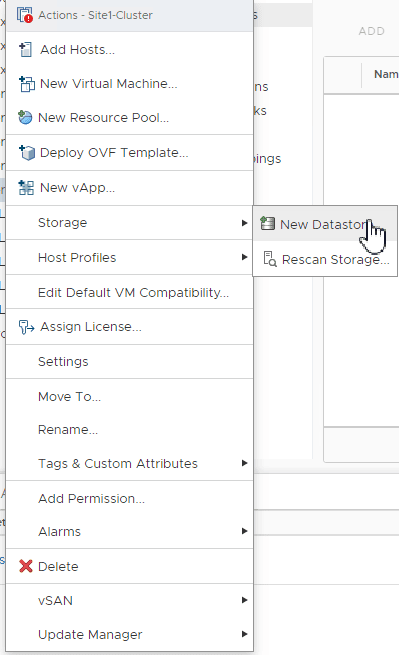Click the Add Hosts icon

pyautogui.click(x=25, y=50)
